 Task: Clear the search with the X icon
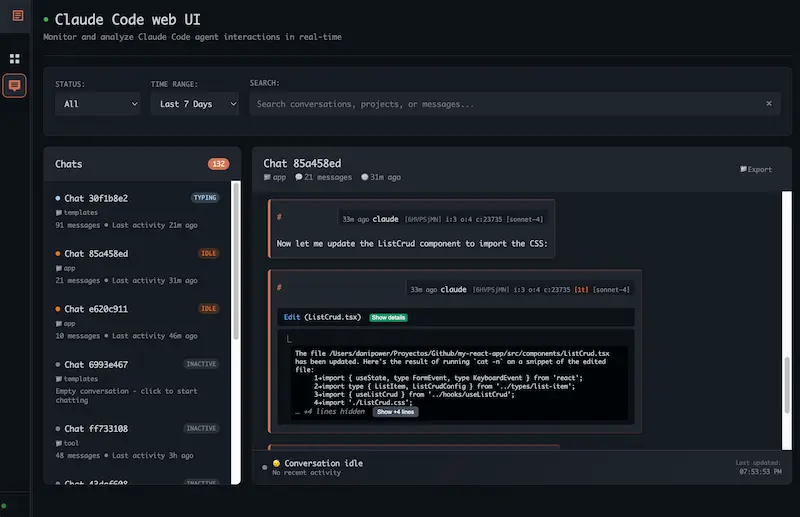769,104
